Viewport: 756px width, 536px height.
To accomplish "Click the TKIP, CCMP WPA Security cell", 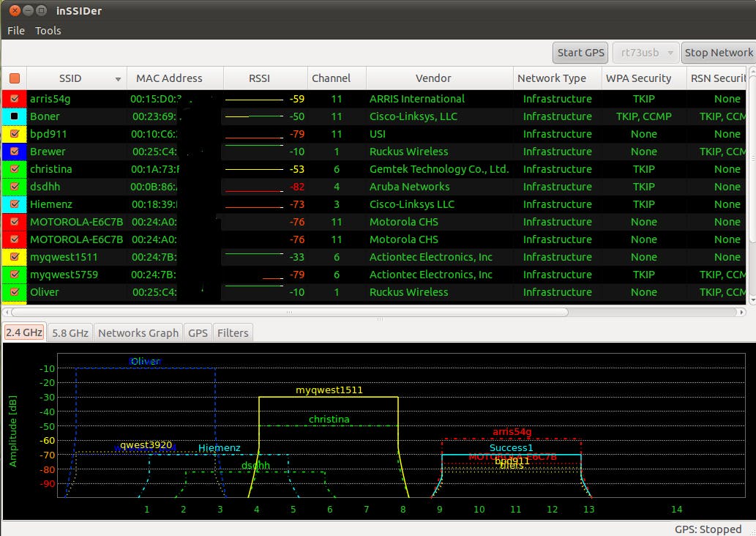I will (x=643, y=116).
